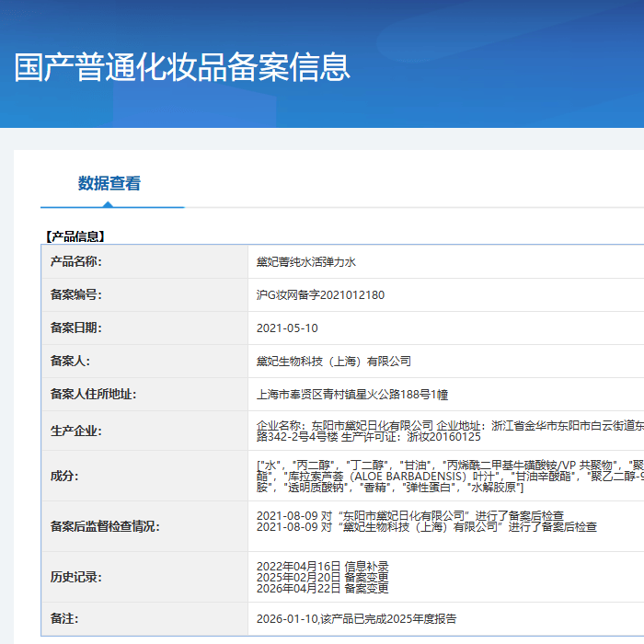Click the 生产企业 label

point(75,431)
